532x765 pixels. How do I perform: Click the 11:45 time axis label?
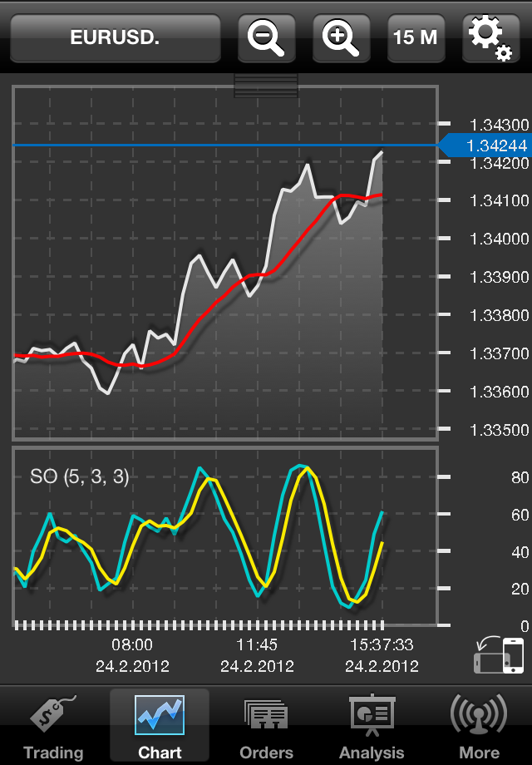tap(257, 645)
